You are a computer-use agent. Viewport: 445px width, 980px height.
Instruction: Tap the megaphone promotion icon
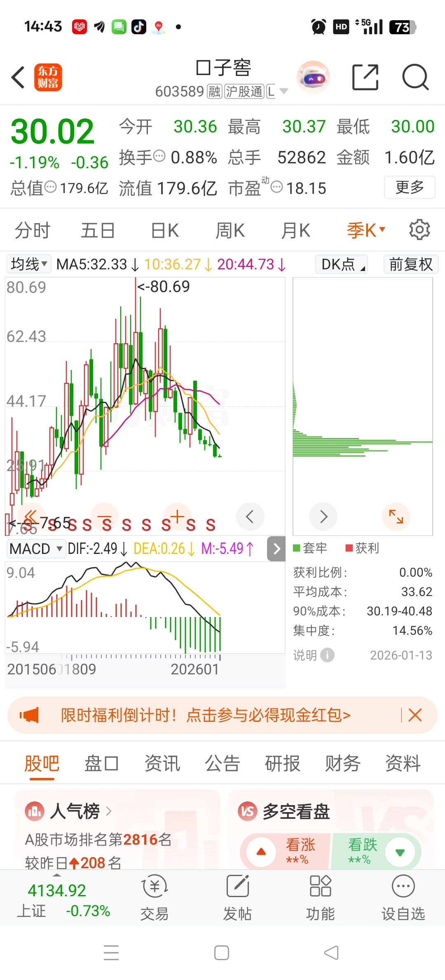click(x=29, y=715)
